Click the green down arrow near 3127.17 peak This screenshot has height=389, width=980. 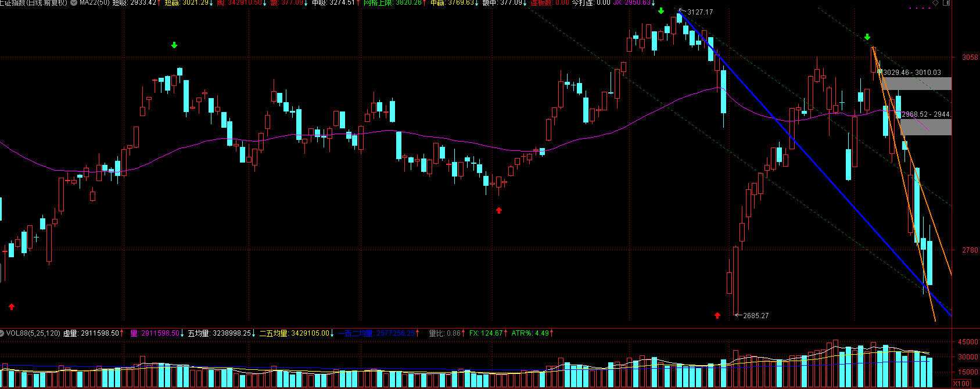[661, 11]
